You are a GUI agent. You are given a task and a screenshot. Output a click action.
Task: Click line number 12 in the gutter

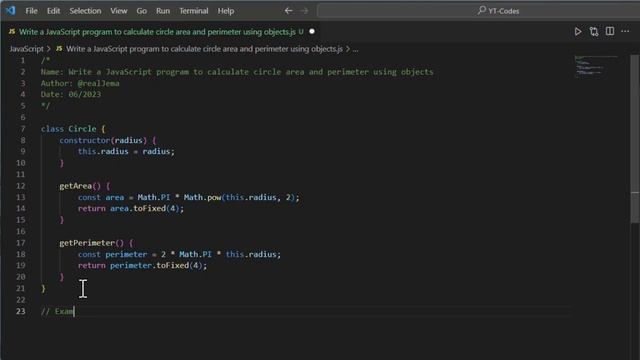(x=20, y=186)
